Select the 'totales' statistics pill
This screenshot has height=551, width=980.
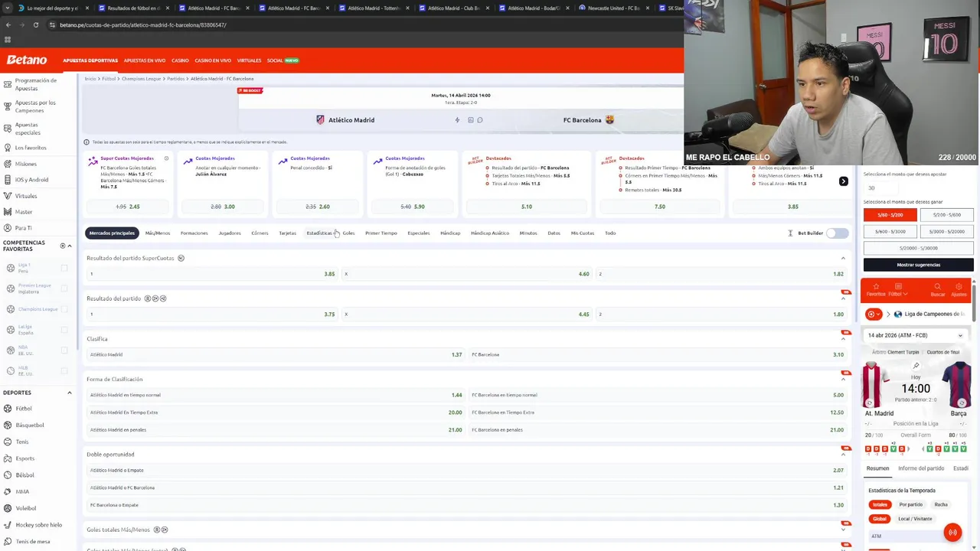coord(880,504)
